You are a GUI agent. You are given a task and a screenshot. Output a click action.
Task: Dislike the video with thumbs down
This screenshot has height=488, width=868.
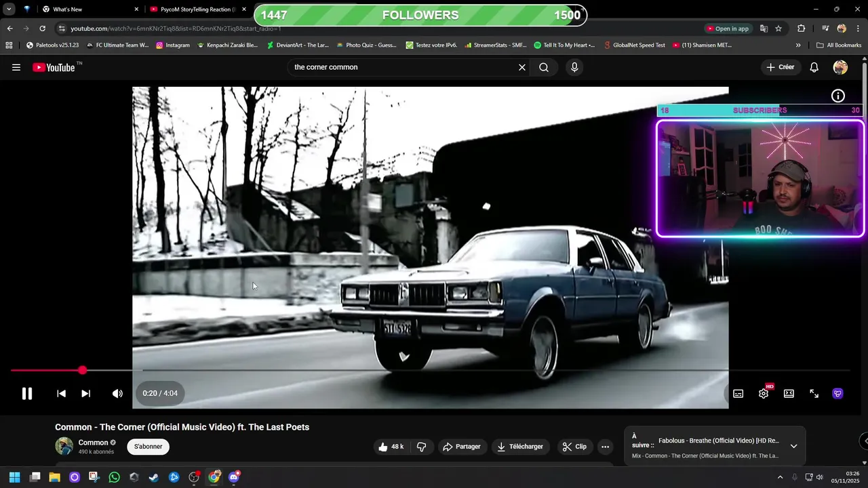click(x=422, y=447)
